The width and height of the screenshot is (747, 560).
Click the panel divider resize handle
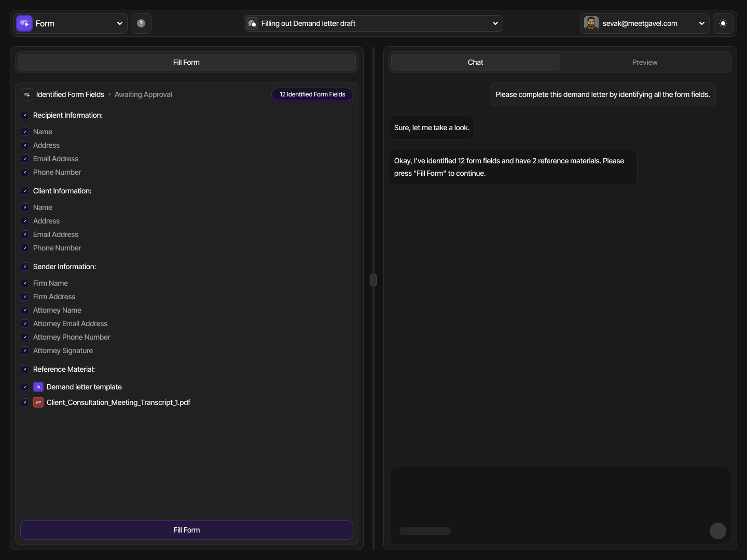click(x=374, y=280)
